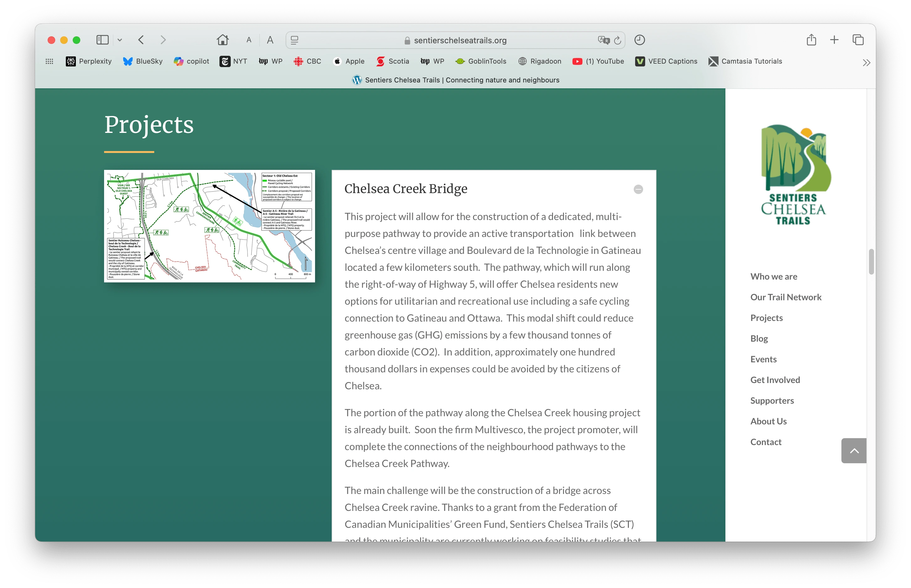Click the back-to-top arrow button
The width and height of the screenshot is (911, 588).
854,450
